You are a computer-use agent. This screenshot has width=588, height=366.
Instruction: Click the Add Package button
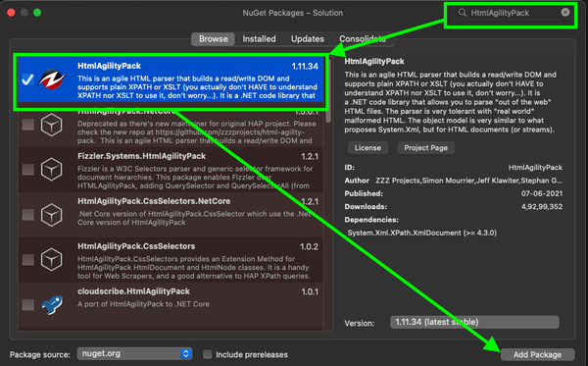click(537, 354)
